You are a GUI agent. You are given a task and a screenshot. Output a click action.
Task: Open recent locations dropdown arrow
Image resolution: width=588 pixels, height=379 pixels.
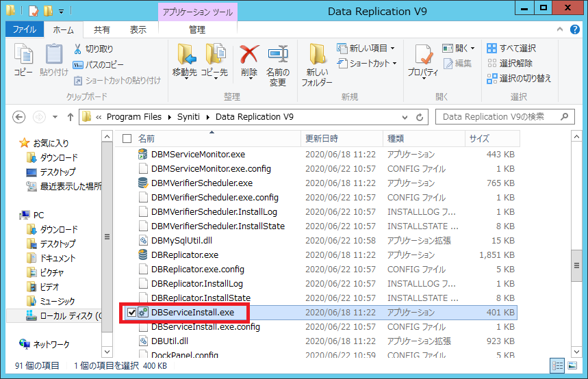(x=55, y=117)
